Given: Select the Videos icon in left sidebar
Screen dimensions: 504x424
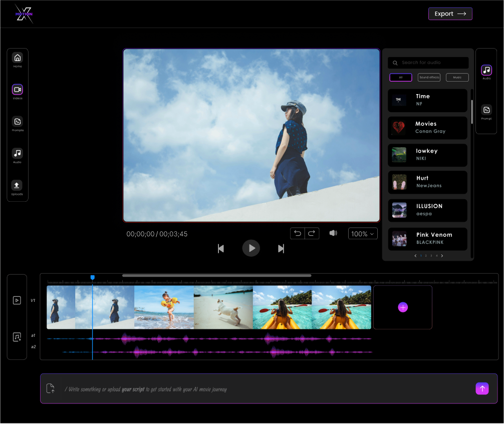Looking at the screenshot, I should point(18,90).
